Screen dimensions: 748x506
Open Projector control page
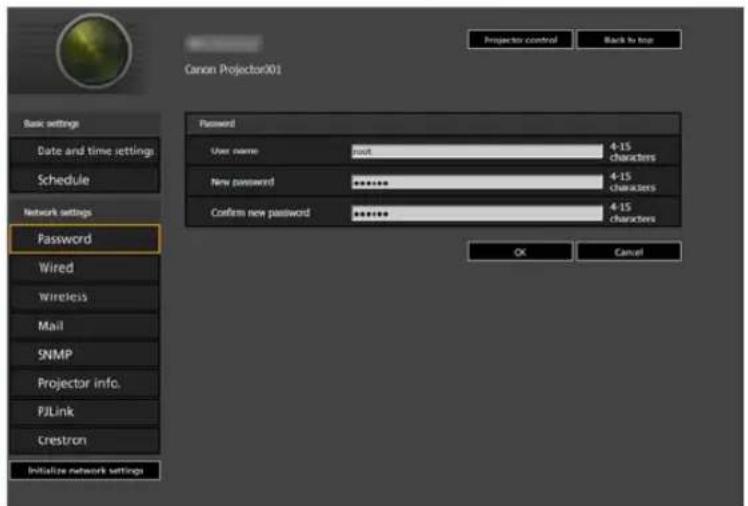pos(520,40)
